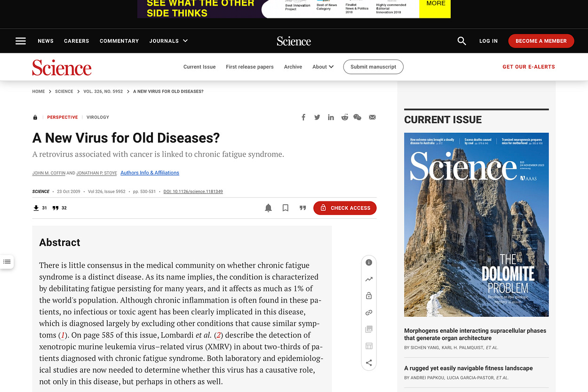This screenshot has height=392, width=588.
Task: Share article on LinkedIn
Action: pyautogui.click(x=331, y=117)
